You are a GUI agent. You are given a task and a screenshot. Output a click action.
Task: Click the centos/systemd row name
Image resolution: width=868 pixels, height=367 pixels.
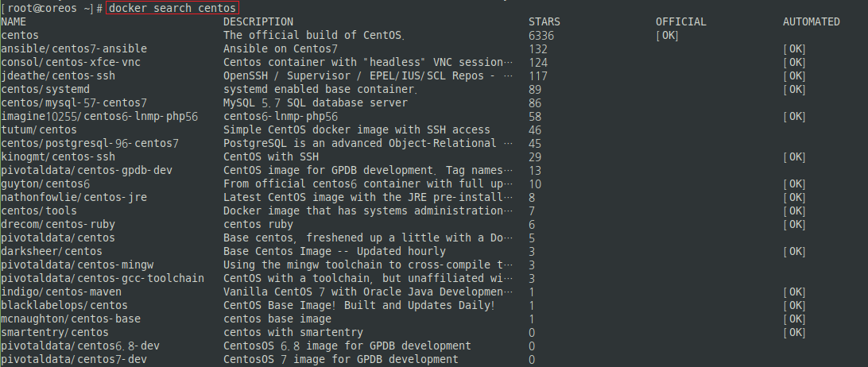coord(45,89)
